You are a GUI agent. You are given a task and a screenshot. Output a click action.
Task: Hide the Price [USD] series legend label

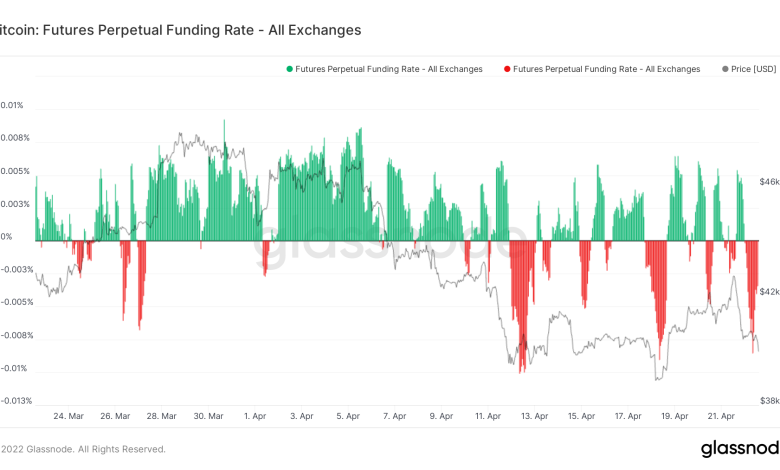754,69
